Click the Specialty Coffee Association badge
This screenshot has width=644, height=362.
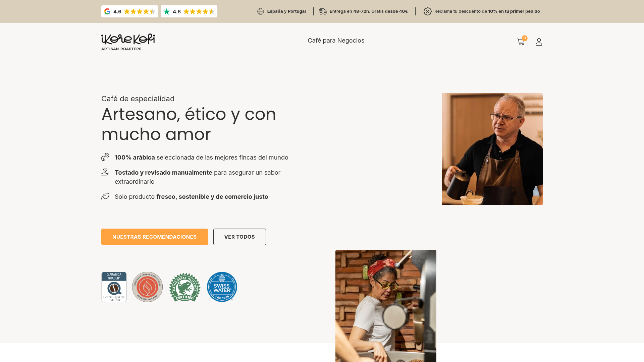click(147, 287)
